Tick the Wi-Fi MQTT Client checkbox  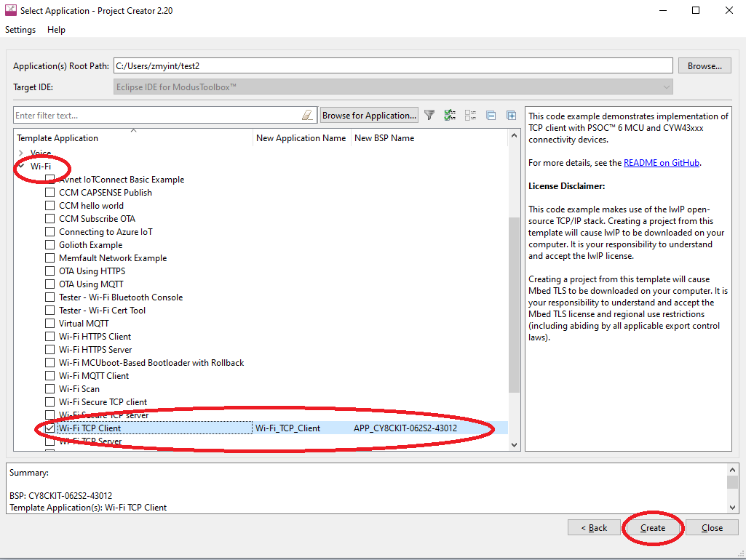(x=49, y=376)
